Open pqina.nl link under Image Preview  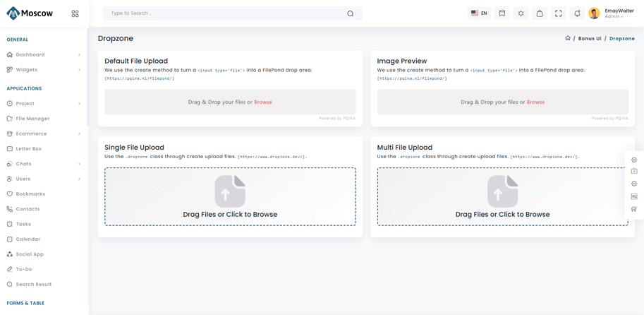pyautogui.click(x=412, y=78)
